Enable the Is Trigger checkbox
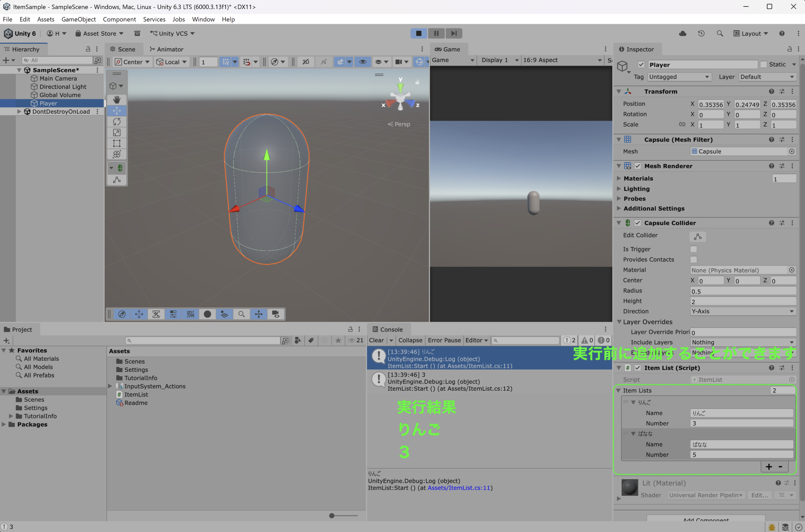Image resolution: width=805 pixels, height=532 pixels. click(693, 249)
